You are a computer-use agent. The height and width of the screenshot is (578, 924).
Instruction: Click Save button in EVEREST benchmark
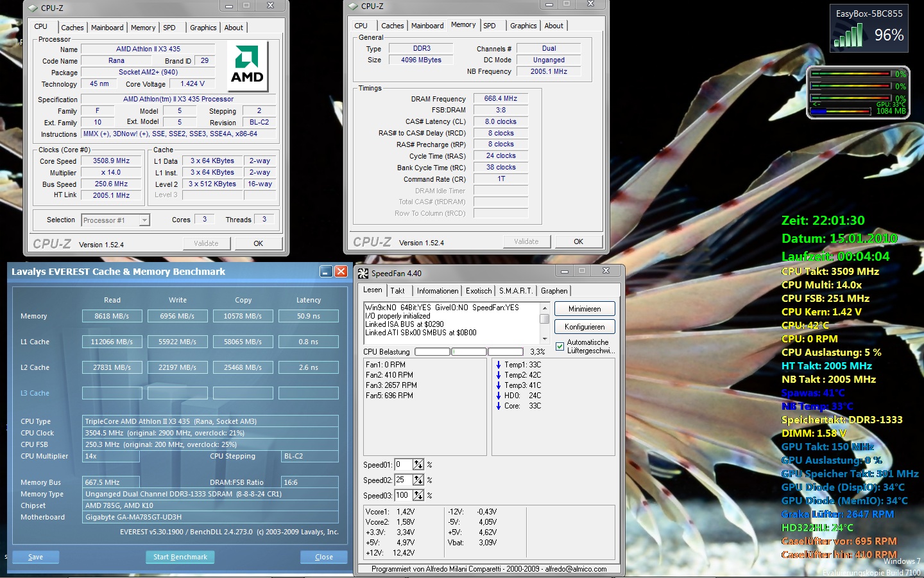36,557
